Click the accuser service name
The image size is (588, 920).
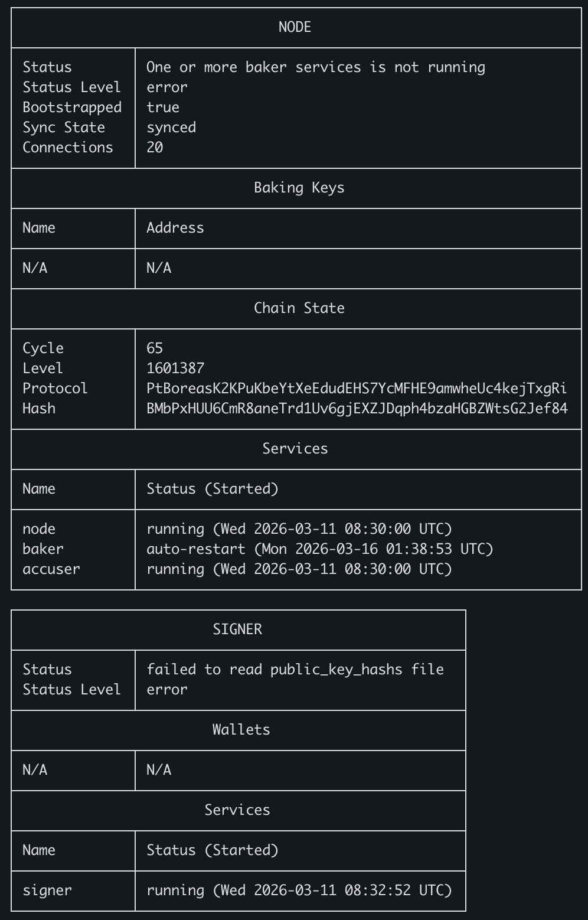pyautogui.click(x=51, y=569)
